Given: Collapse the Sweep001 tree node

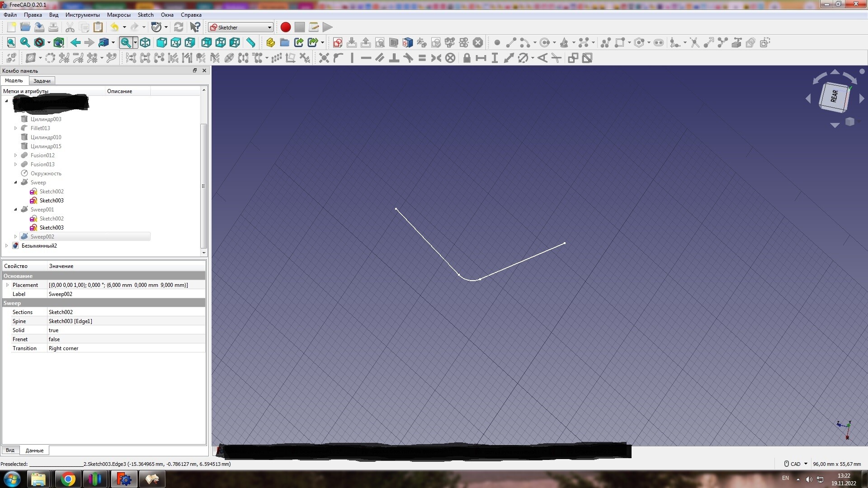Looking at the screenshot, I should (15, 210).
